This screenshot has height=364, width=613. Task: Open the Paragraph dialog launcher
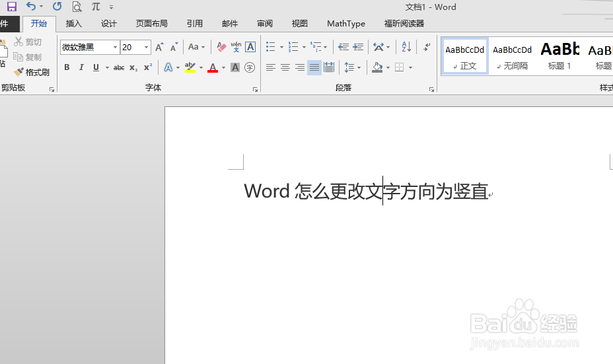pyautogui.click(x=431, y=90)
